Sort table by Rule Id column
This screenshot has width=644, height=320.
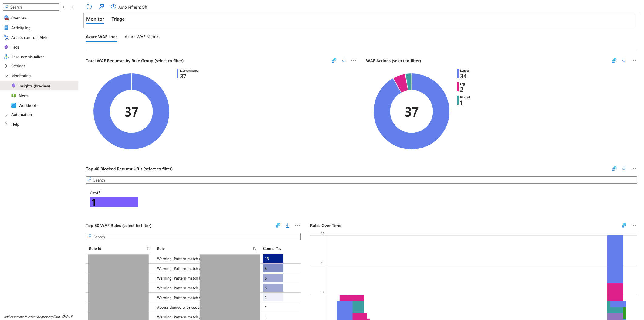coord(149,249)
